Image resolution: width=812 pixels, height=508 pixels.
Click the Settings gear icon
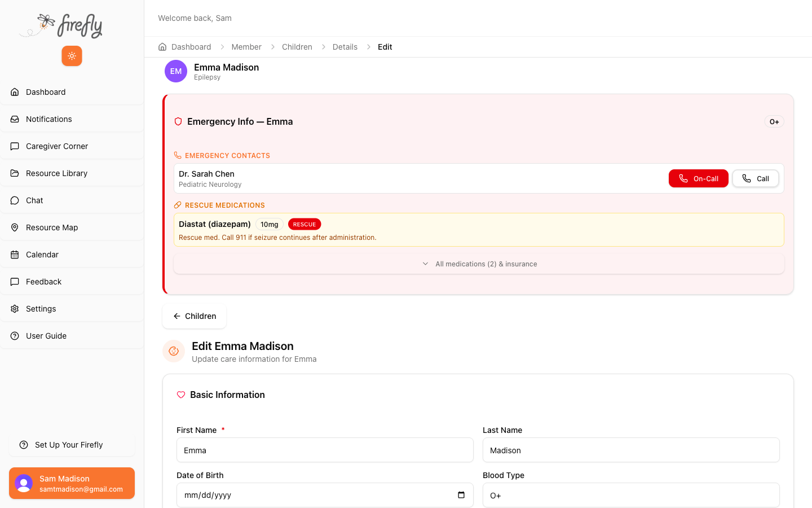pyautogui.click(x=15, y=309)
